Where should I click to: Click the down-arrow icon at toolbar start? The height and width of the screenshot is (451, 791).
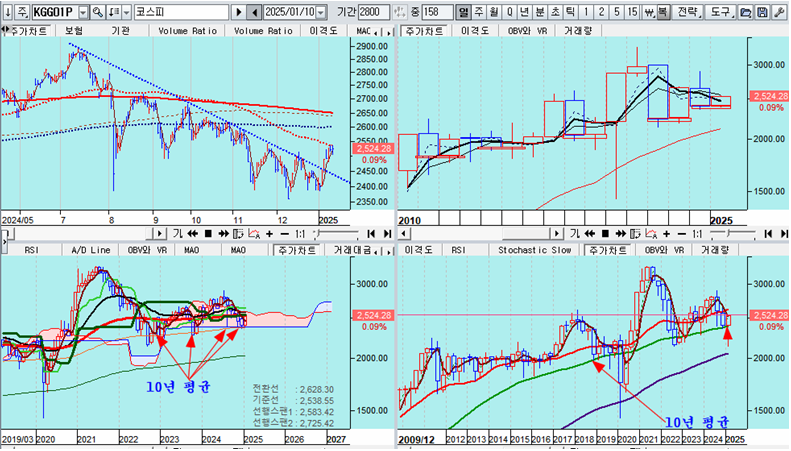8,12
